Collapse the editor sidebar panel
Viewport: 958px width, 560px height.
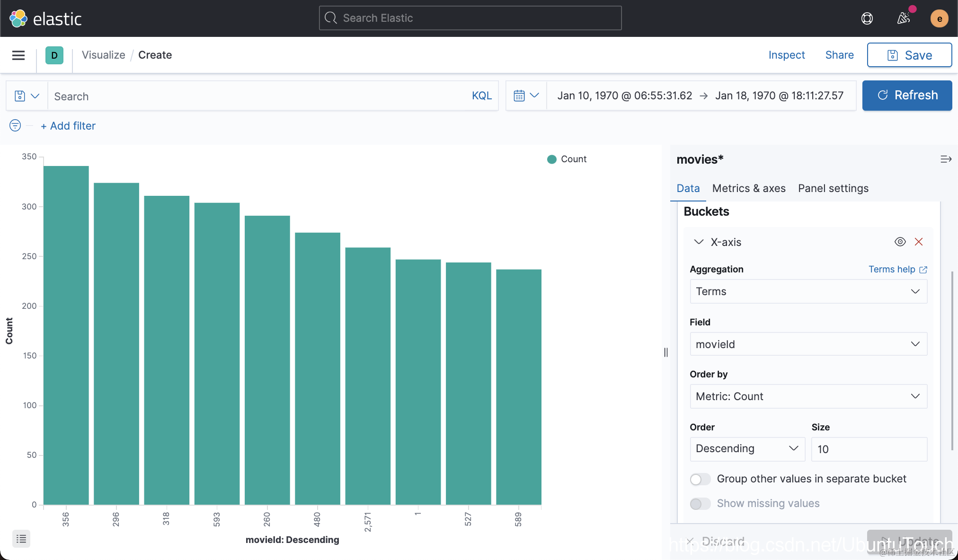[945, 159]
